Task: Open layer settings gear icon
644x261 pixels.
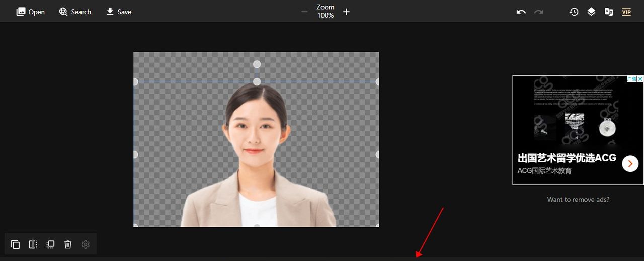Action: [x=86, y=244]
